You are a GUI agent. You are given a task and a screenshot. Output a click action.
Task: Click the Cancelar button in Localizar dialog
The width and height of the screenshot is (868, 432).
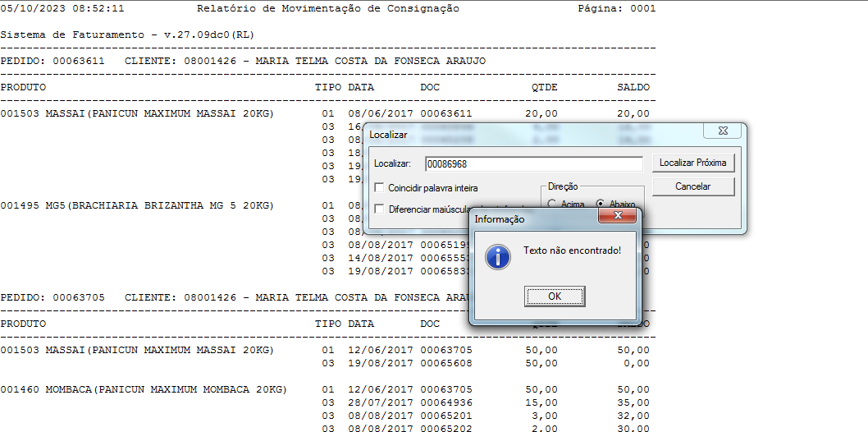pos(693,186)
